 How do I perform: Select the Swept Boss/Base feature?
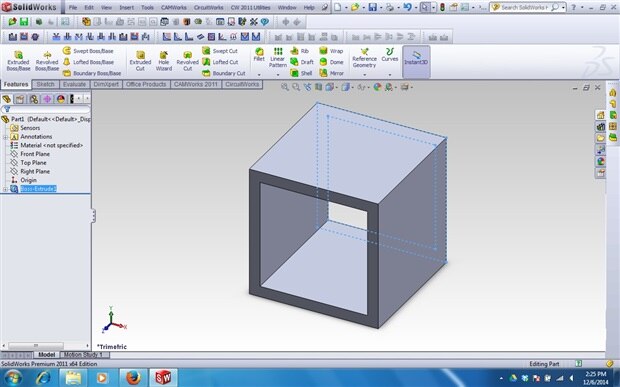88,51
